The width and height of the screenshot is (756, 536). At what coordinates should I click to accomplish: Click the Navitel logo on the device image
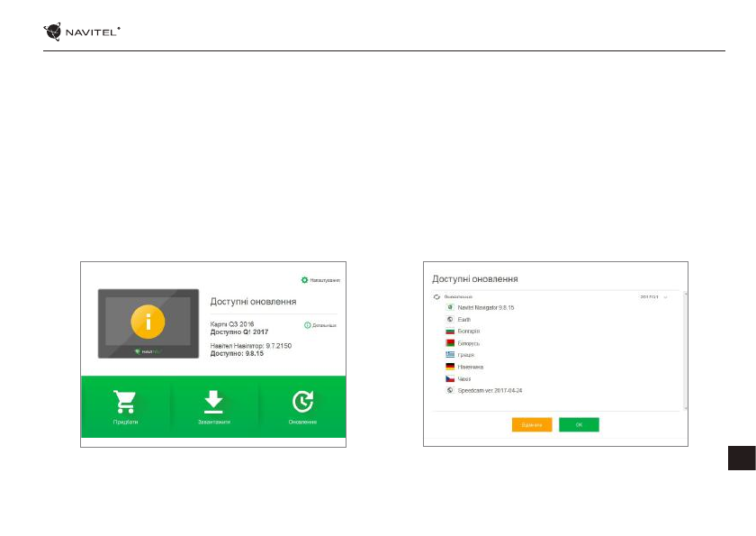(x=148, y=351)
